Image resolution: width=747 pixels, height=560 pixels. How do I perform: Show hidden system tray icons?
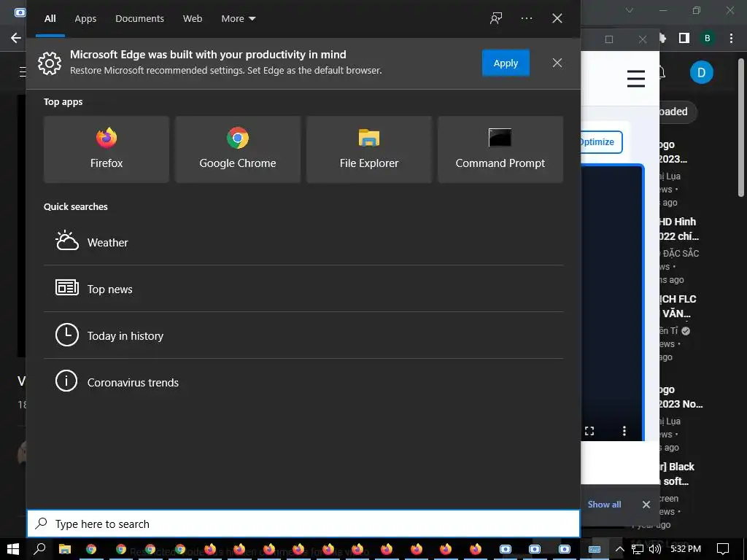tap(619, 549)
